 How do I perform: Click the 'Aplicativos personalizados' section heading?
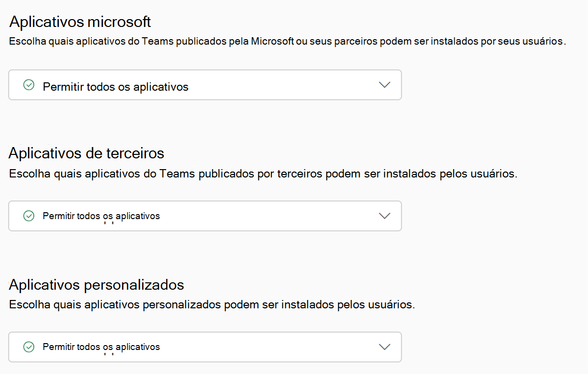click(97, 284)
